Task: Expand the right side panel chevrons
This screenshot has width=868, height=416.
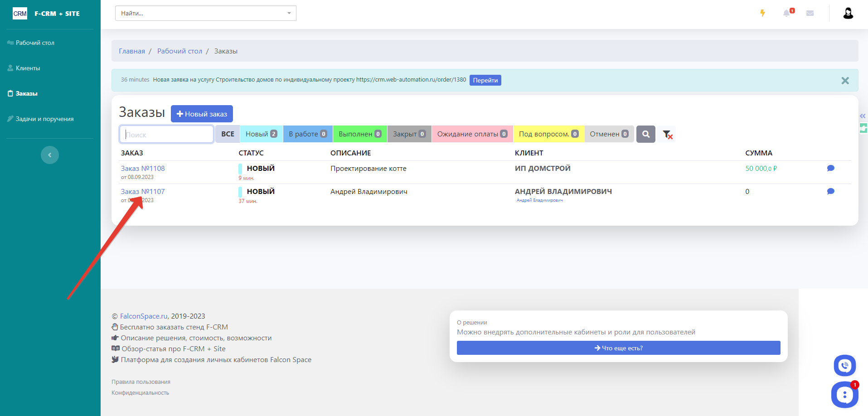Action: [x=863, y=116]
